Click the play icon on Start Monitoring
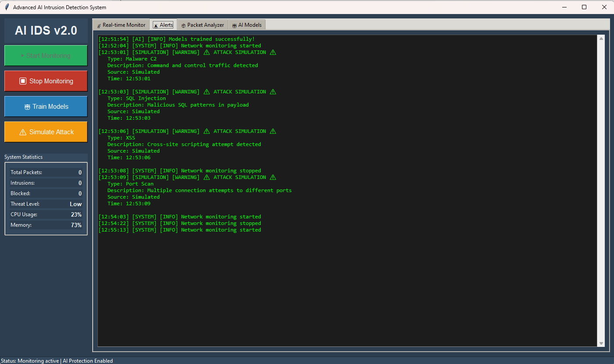The image size is (614, 364). pyautogui.click(x=23, y=56)
